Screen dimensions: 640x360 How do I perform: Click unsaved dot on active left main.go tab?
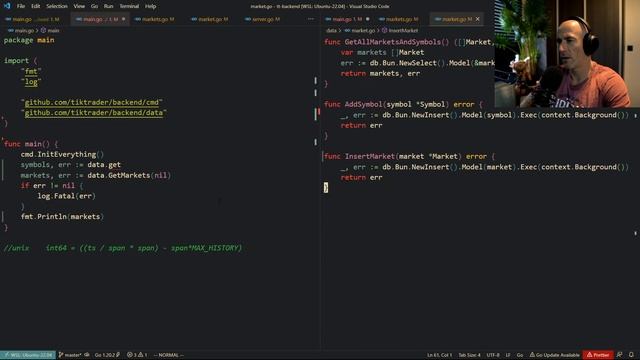[x=123, y=19]
